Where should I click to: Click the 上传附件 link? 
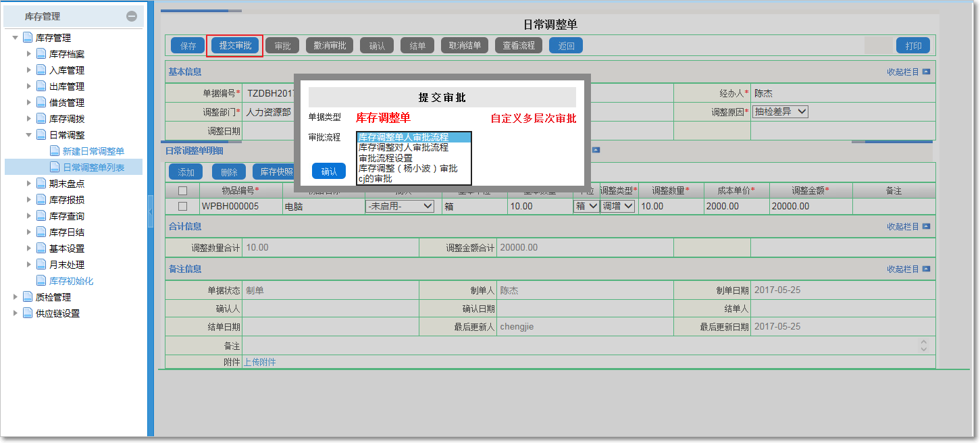(259, 362)
